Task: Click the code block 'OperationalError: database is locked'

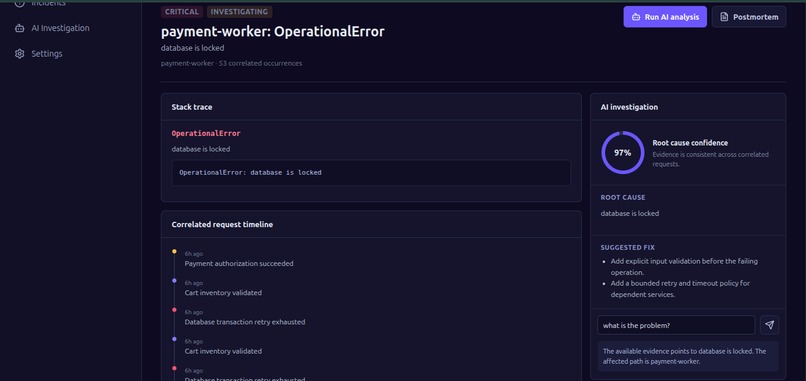Action: 371,173
